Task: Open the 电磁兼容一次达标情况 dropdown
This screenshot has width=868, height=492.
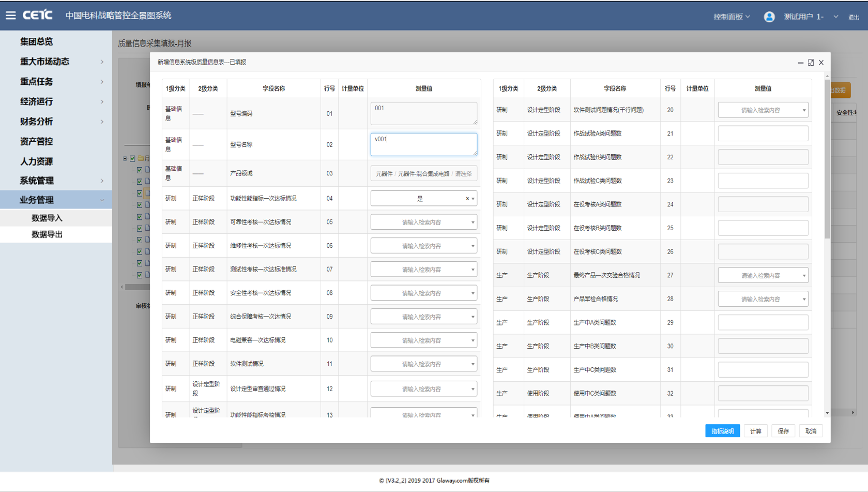Action: (x=423, y=340)
